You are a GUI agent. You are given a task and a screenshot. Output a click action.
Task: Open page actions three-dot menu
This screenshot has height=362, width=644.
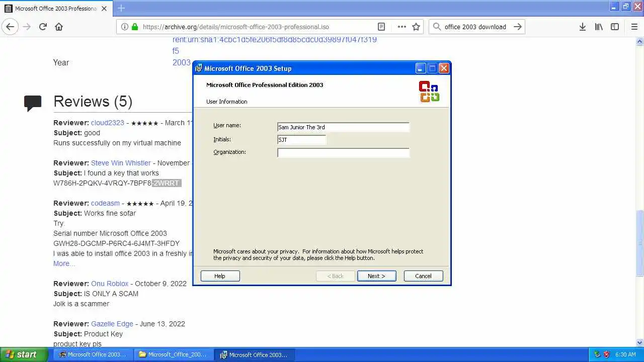pos(401,27)
